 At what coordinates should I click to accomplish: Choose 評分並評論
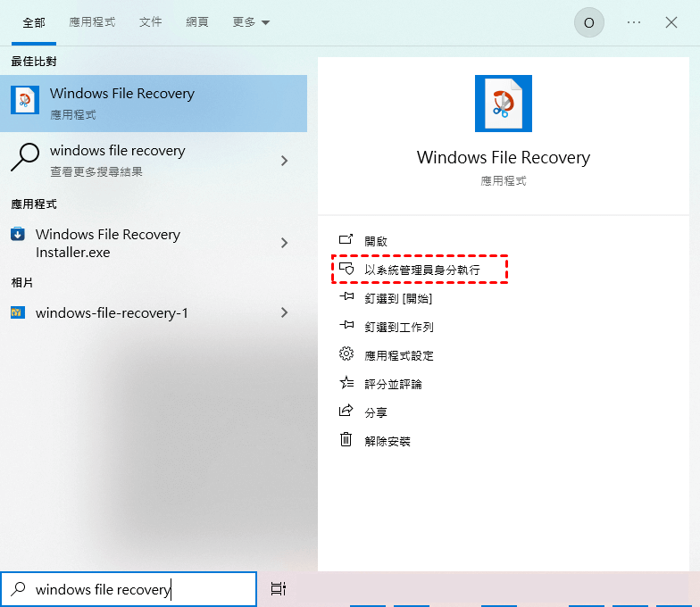point(393,384)
